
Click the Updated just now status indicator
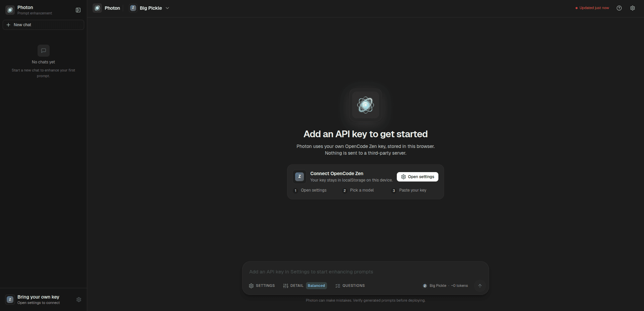(592, 8)
